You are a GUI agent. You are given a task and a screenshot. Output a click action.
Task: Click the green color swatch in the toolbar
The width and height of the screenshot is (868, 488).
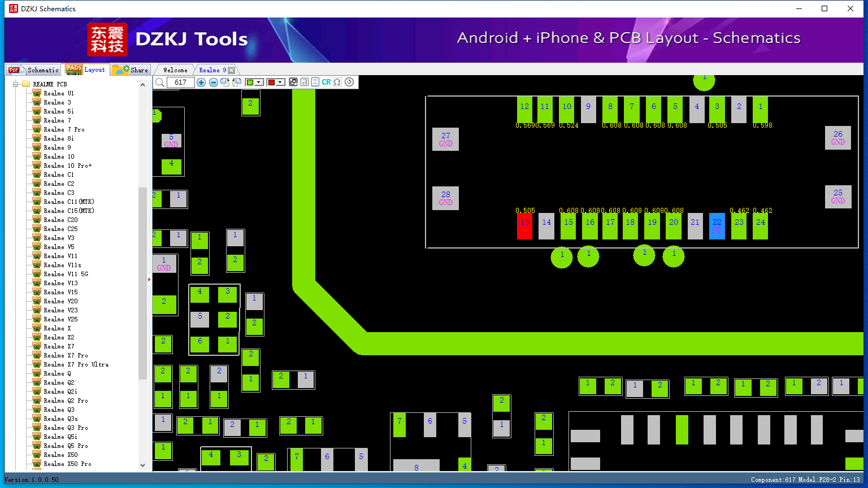(250, 82)
